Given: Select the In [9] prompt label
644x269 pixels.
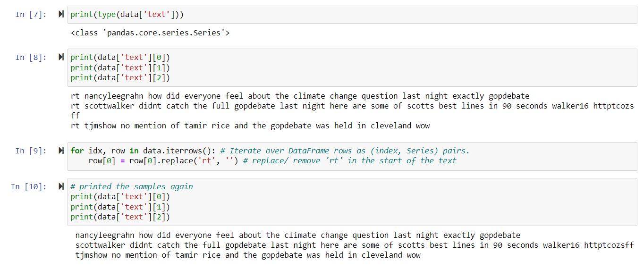Looking at the screenshot, I should click(31, 151).
